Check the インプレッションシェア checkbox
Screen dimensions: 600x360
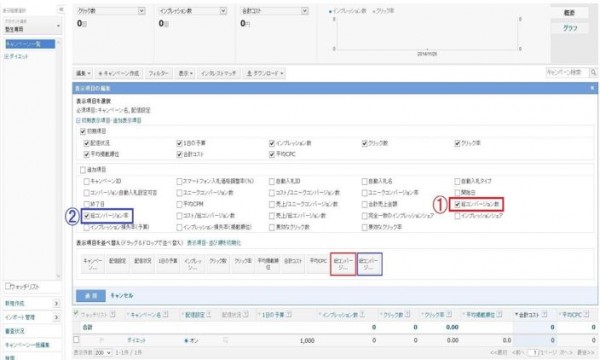pyautogui.click(x=457, y=216)
